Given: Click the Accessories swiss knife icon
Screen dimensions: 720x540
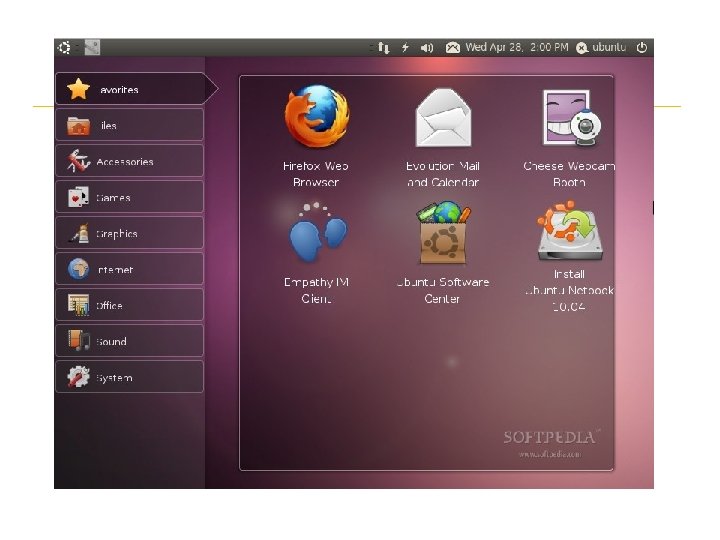Looking at the screenshot, I should pos(78,161).
